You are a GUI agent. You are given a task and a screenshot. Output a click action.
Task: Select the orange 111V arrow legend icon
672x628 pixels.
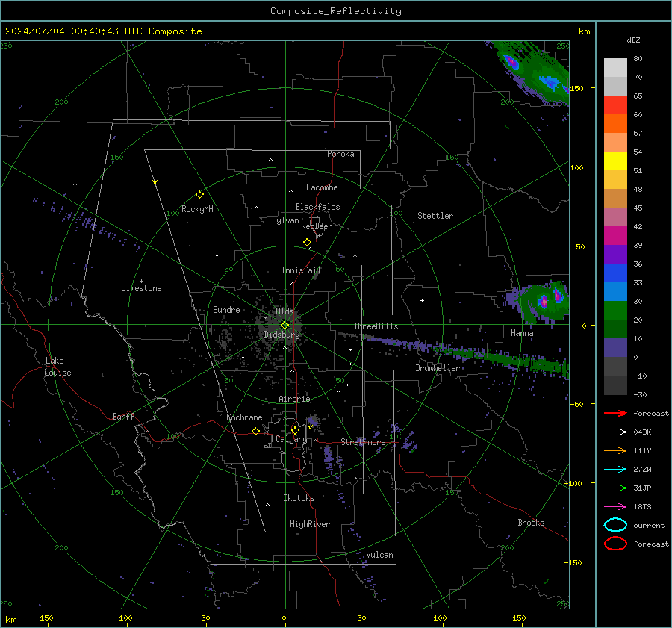point(615,450)
